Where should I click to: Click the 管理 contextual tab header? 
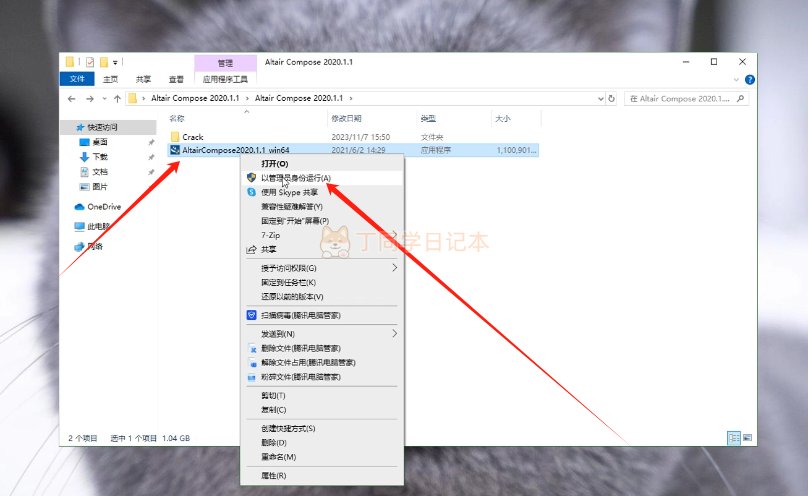coord(225,63)
